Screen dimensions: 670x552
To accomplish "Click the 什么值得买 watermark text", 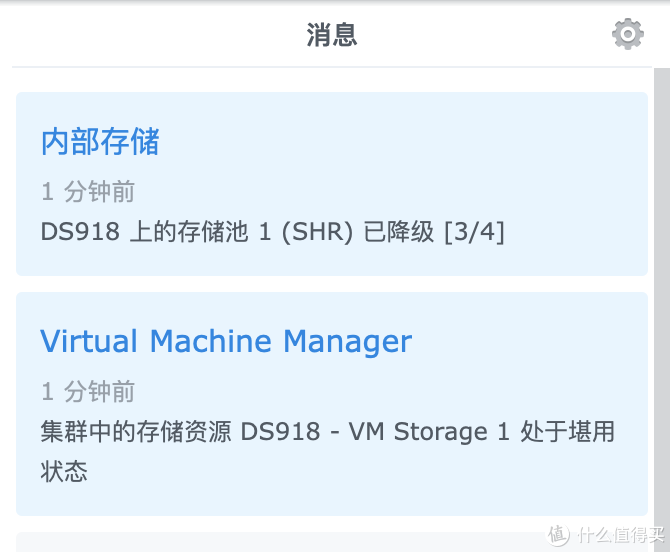I will [618, 534].
